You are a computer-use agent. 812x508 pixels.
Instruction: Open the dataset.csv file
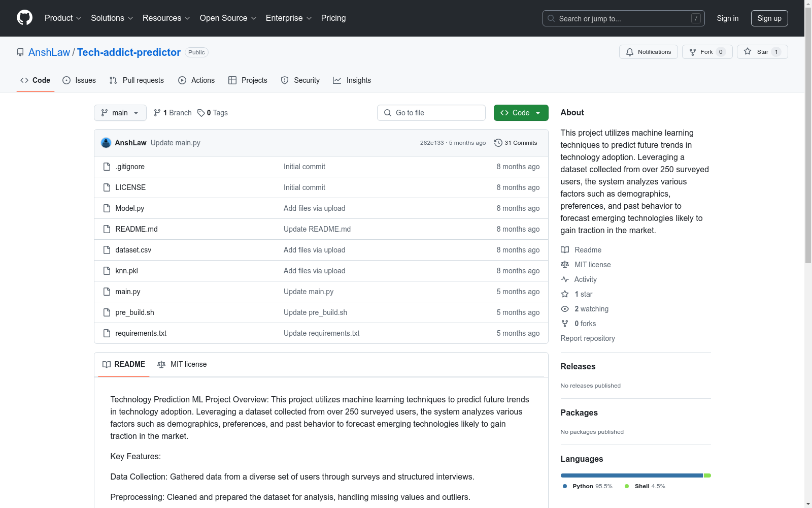pos(133,250)
